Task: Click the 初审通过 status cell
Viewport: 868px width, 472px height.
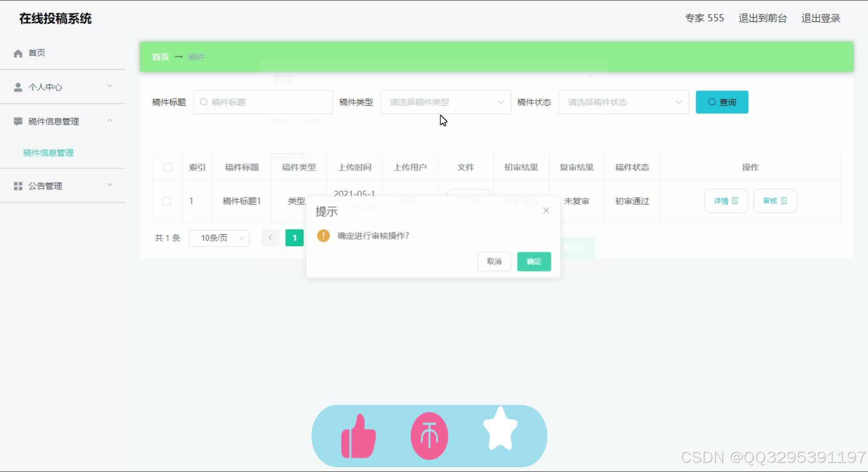Action: [632, 201]
